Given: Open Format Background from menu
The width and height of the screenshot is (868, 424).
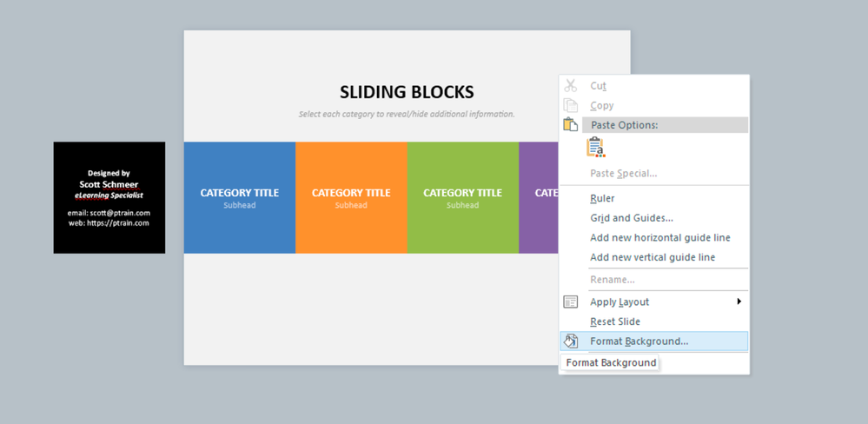Looking at the screenshot, I should point(639,341).
